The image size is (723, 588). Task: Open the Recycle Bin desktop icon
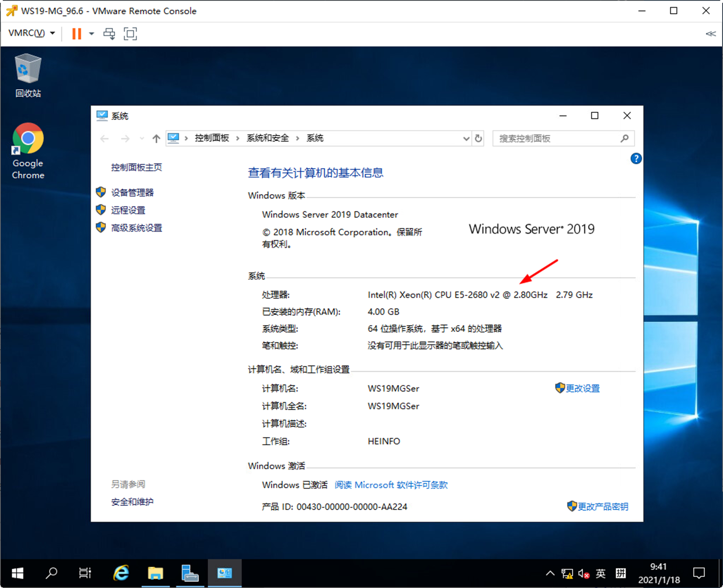coord(28,76)
